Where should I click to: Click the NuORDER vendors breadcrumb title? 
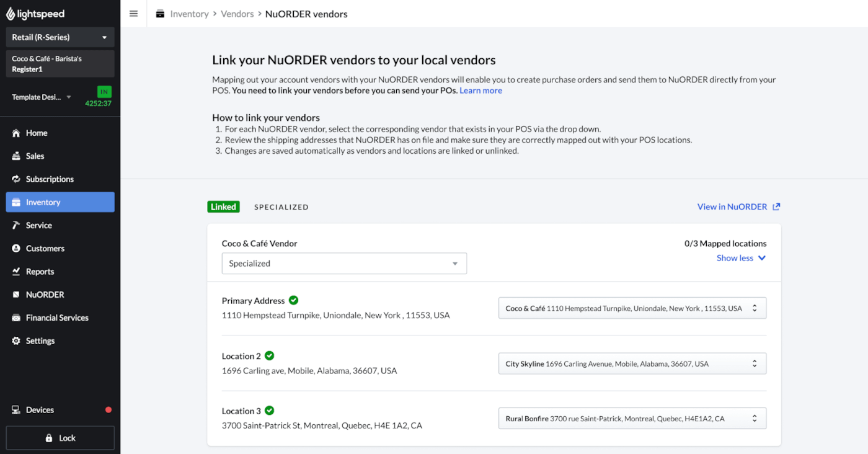(306, 14)
